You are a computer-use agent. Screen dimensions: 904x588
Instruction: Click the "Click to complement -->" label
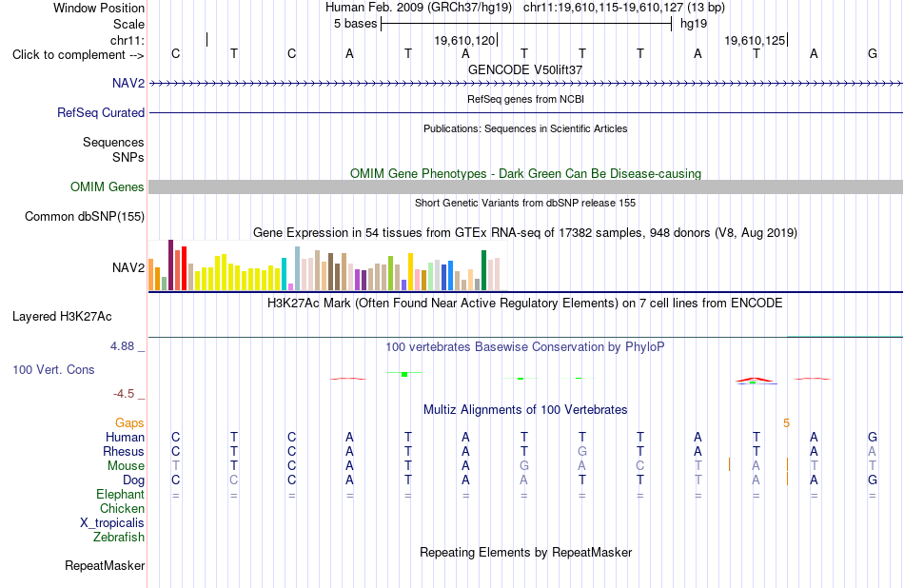pos(78,55)
